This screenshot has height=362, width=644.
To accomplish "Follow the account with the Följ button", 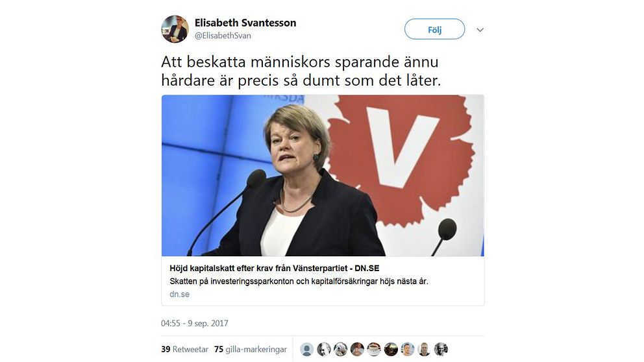I will pyautogui.click(x=434, y=29).
